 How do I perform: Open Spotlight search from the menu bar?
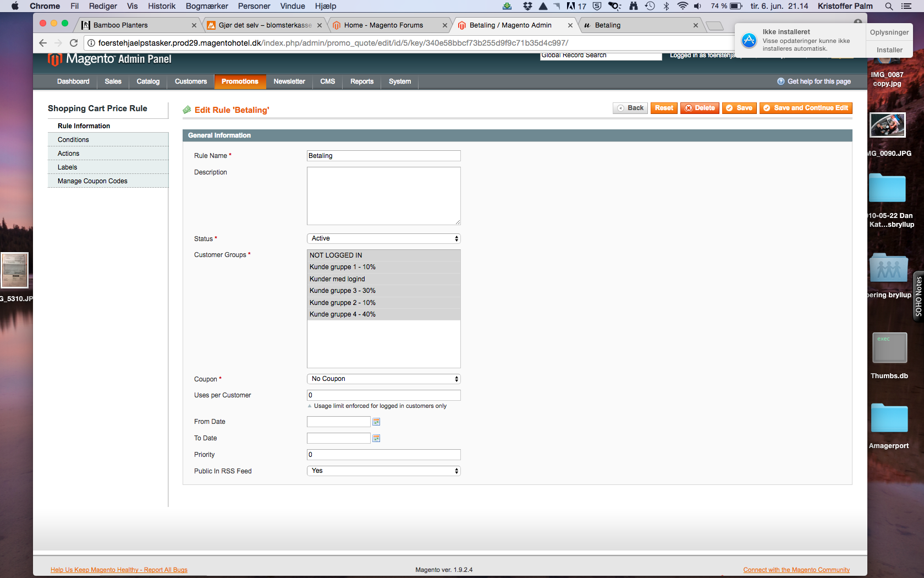888,6
